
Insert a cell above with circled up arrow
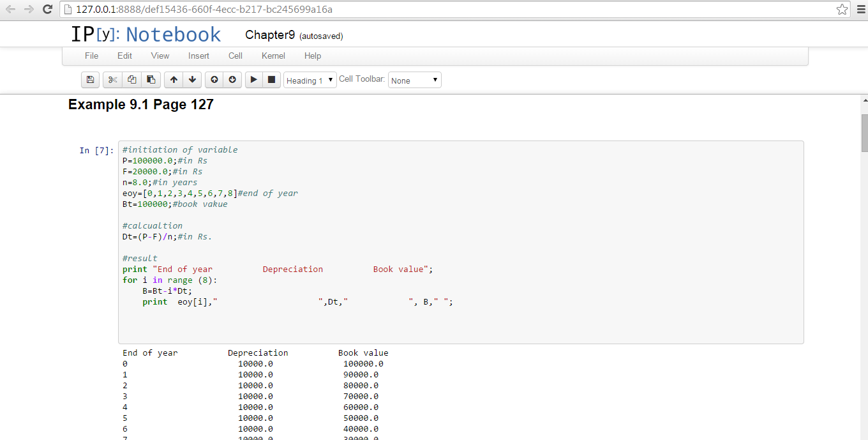[x=214, y=80]
